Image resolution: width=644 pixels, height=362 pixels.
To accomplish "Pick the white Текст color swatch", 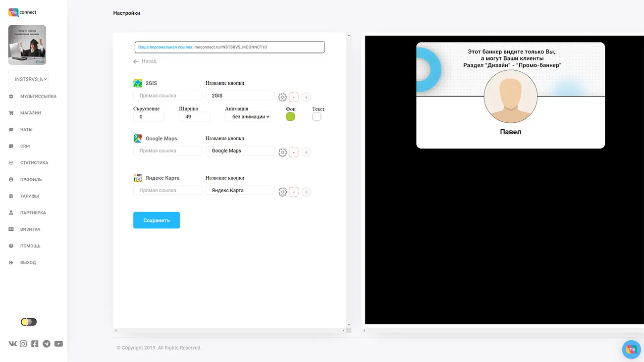I will [x=317, y=116].
